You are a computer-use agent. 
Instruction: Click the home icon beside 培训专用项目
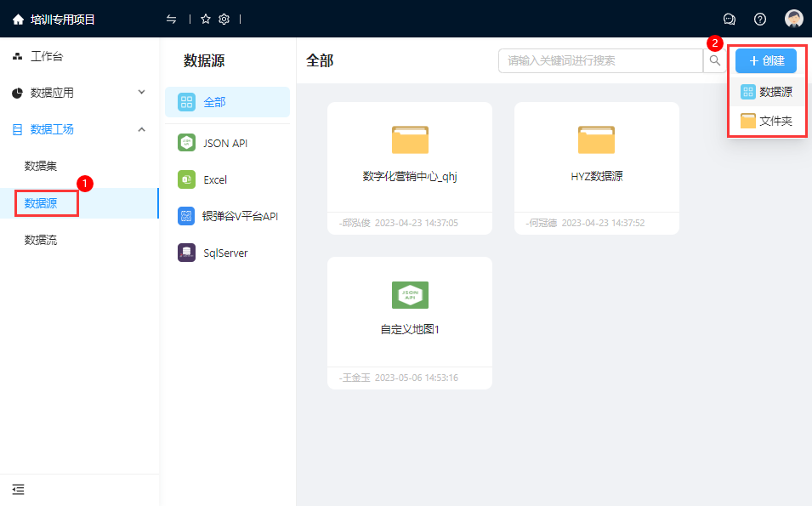tap(18, 20)
